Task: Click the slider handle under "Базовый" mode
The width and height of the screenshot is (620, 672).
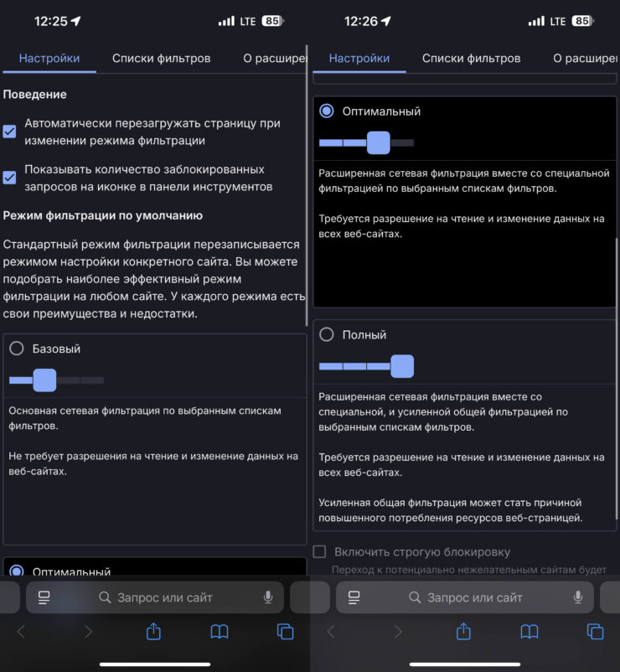Action: pos(44,380)
